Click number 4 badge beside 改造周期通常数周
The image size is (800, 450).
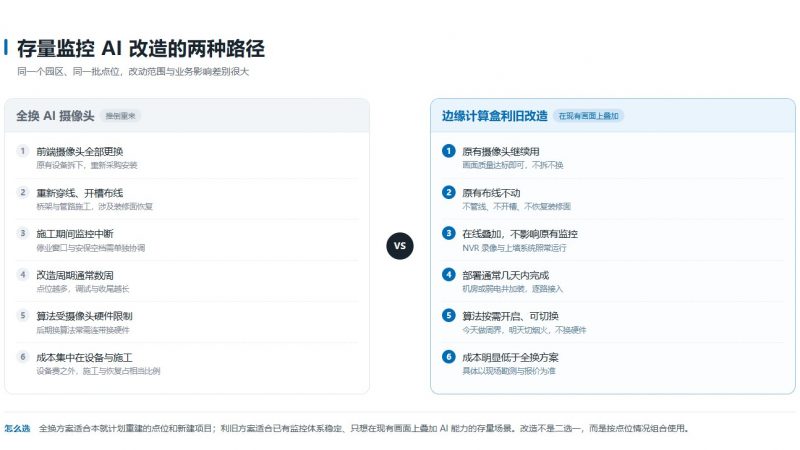point(22,274)
